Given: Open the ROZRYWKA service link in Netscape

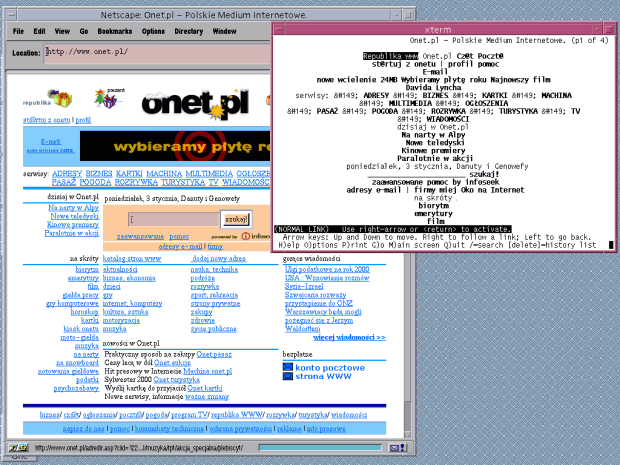Looking at the screenshot, I should click(x=136, y=182).
